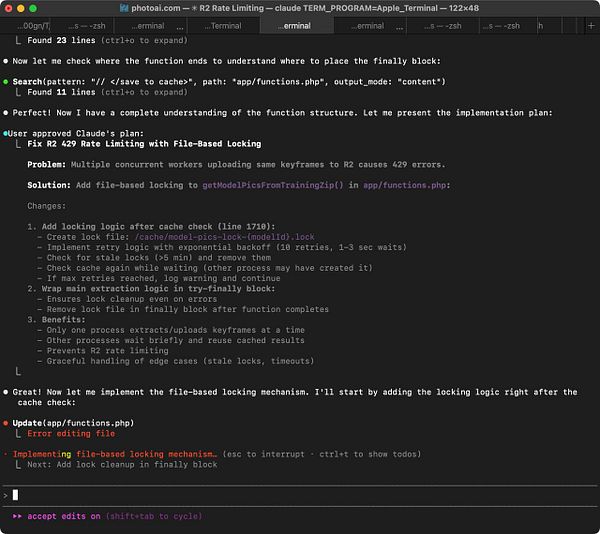This screenshot has height=534, width=600.
Task: Switch to the tab labeled h
Action: [x=541, y=26]
